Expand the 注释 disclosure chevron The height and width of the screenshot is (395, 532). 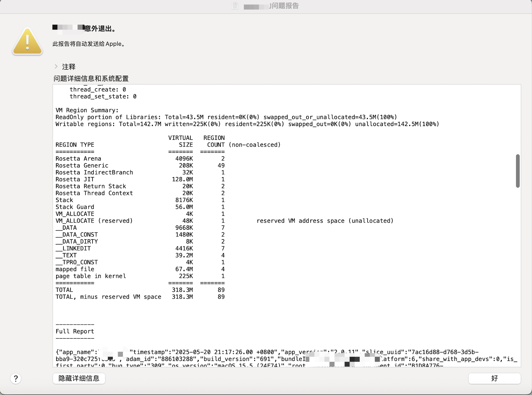(x=56, y=66)
